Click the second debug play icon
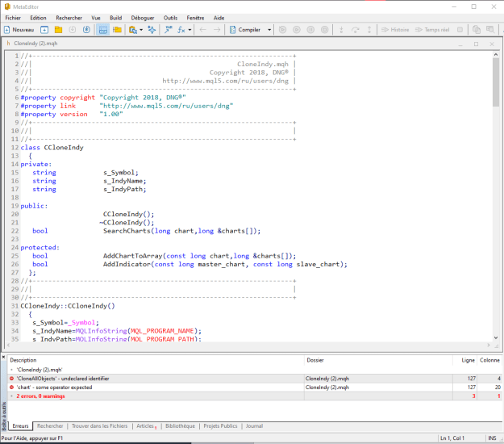The width and height of the screenshot is (504, 444). click(297, 30)
